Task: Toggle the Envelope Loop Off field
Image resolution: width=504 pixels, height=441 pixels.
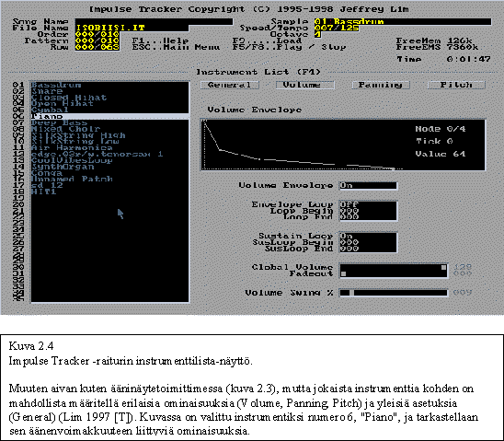Action: pos(368,204)
